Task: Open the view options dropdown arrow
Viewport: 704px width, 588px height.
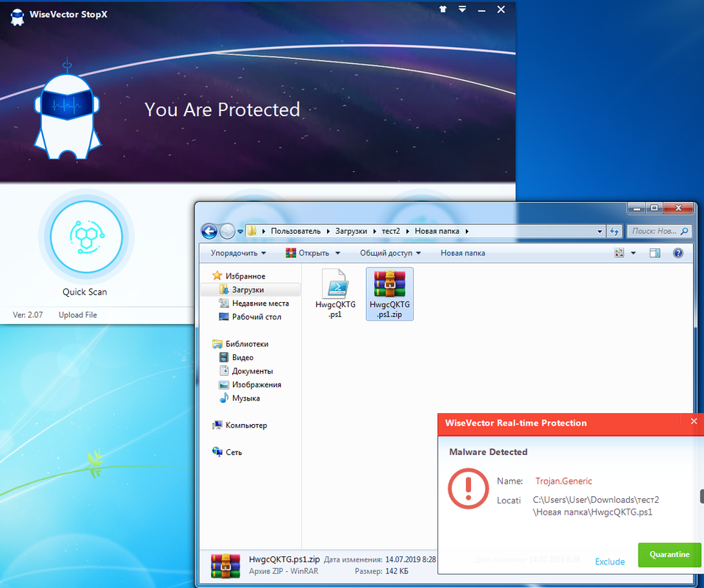Action: point(633,253)
